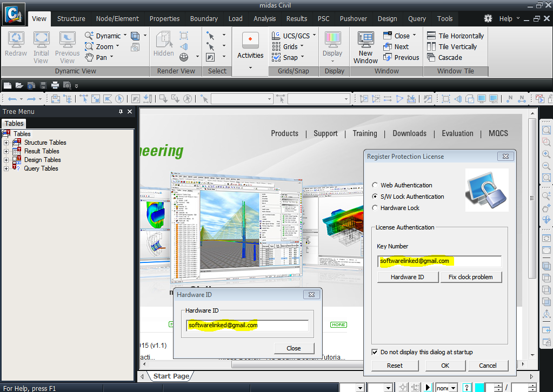
Task: Click the Hardware ID text field
Action: 247,326
